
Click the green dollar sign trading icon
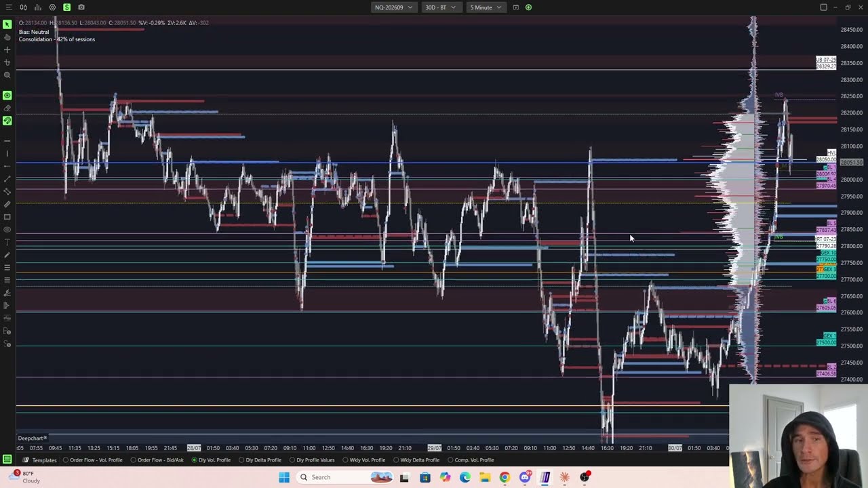point(66,7)
